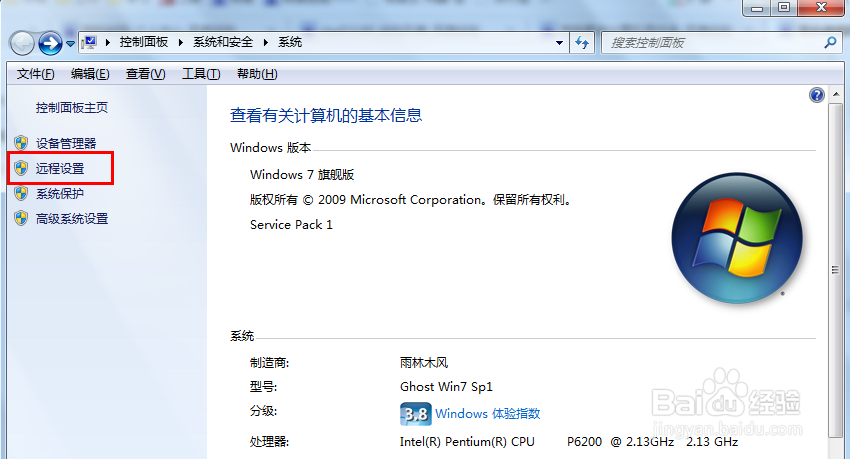This screenshot has height=459, width=850.
Task: Open the recent pages dropdown arrow
Action: [x=70, y=44]
